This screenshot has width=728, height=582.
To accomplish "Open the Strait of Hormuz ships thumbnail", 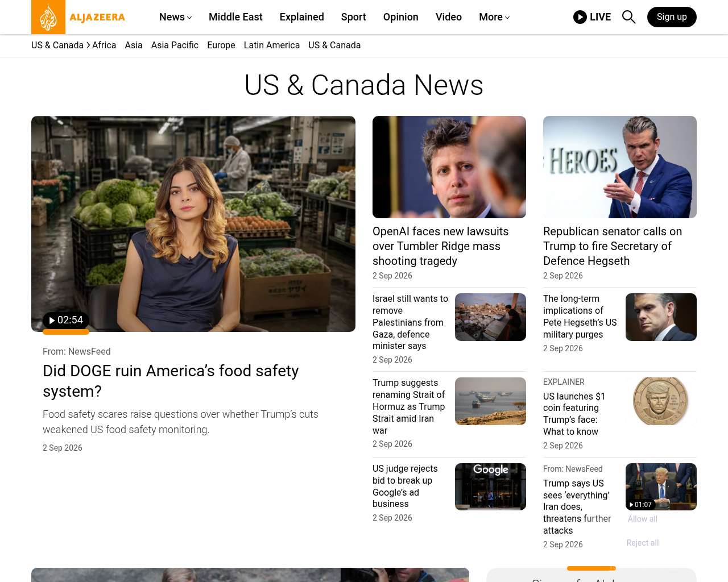I will pos(490,401).
